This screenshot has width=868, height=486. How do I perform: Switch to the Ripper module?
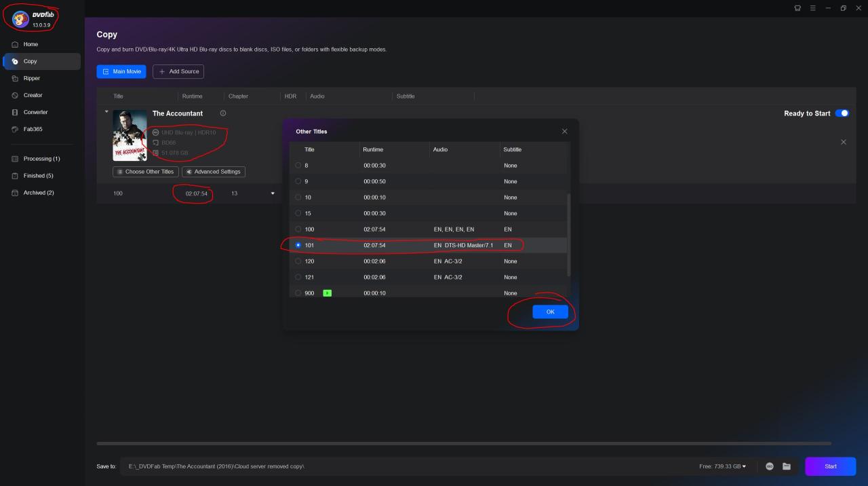click(x=41, y=78)
